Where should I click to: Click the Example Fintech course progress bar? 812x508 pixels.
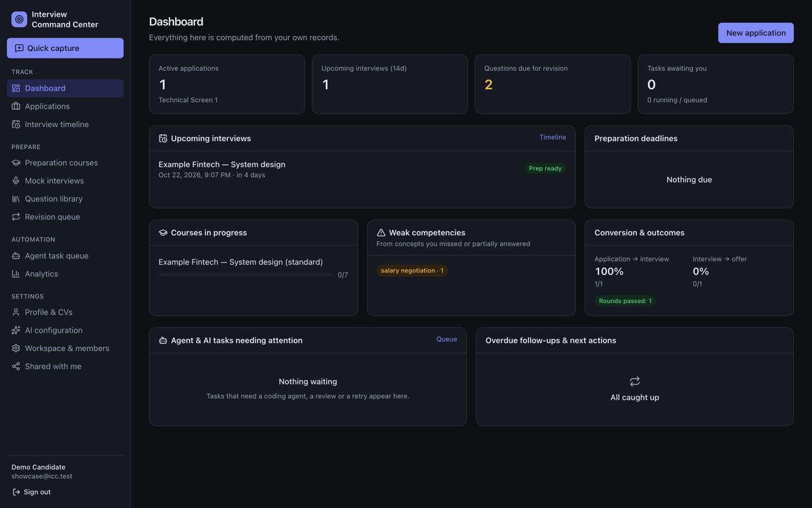pyautogui.click(x=246, y=275)
